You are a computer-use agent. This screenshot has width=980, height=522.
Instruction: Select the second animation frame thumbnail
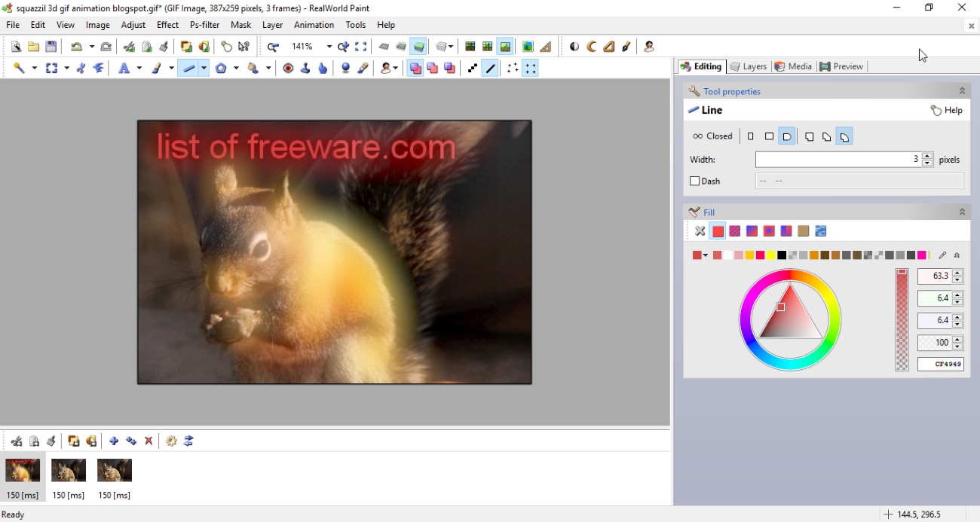click(x=69, y=470)
